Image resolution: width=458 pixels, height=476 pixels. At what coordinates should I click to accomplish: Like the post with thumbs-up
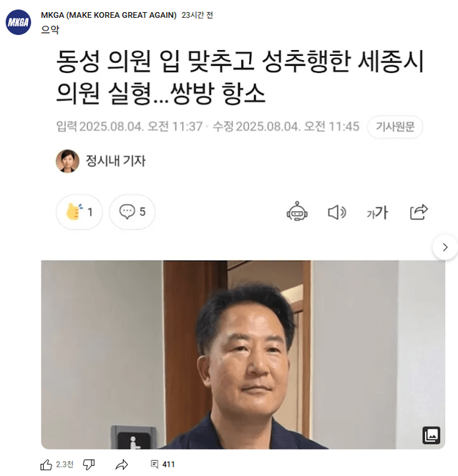[x=46, y=465]
